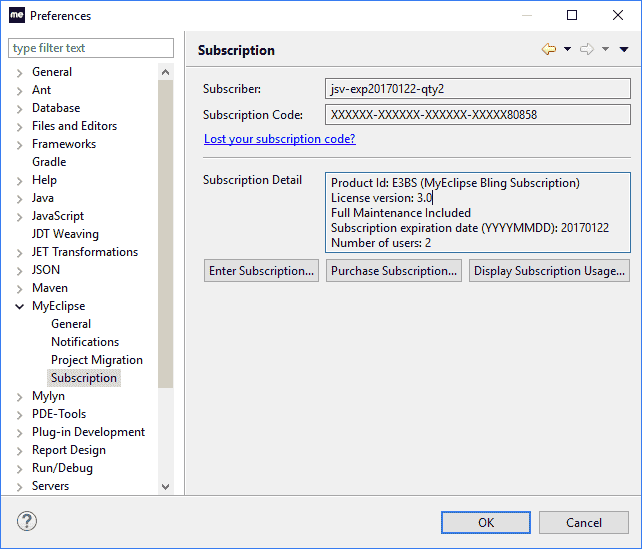Screen dimensions: 642x549
Task: Click the Product Id E3BS line
Action: point(455,183)
